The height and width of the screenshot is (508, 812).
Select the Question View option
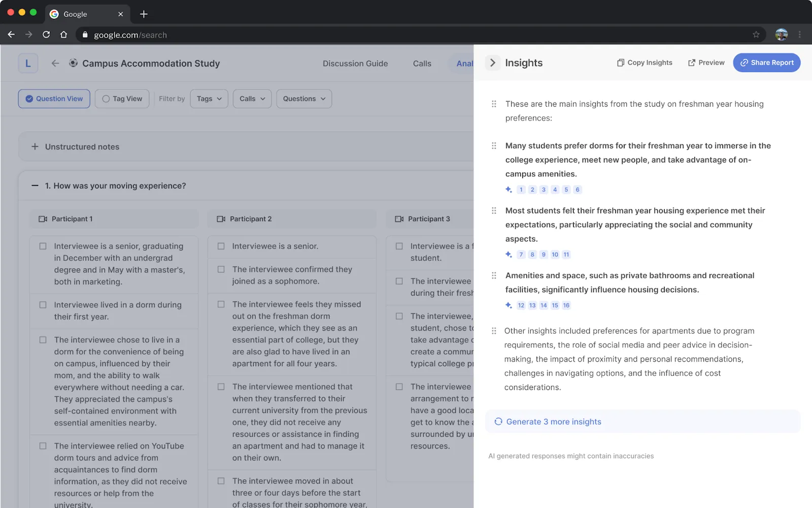[x=54, y=99]
